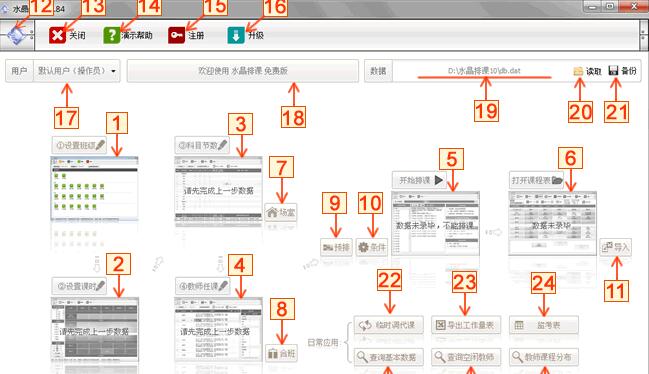Click the 注册 red key icon
The image size is (649, 374).
coord(176,35)
